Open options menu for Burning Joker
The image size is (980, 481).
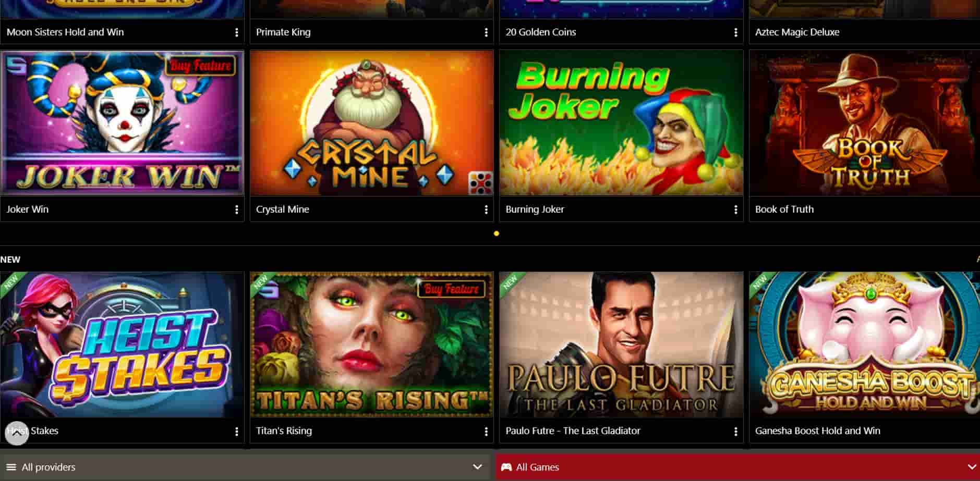point(735,209)
